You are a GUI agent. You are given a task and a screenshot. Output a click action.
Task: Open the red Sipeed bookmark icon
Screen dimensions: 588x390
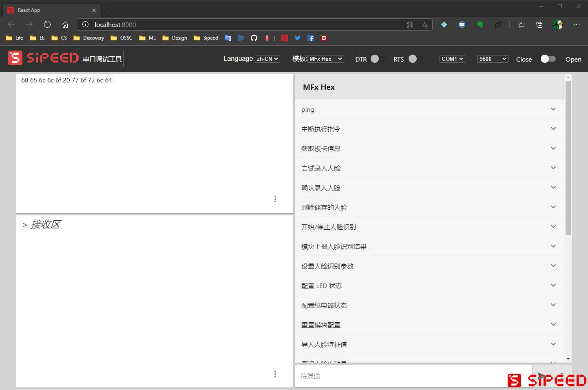(x=285, y=38)
